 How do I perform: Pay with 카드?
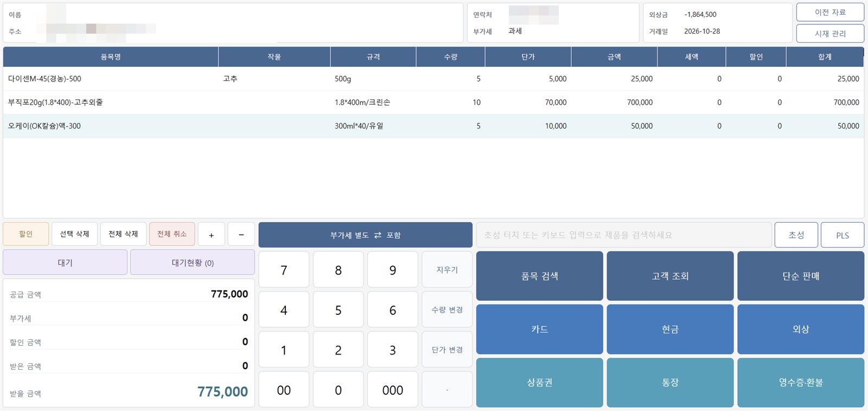(x=540, y=329)
